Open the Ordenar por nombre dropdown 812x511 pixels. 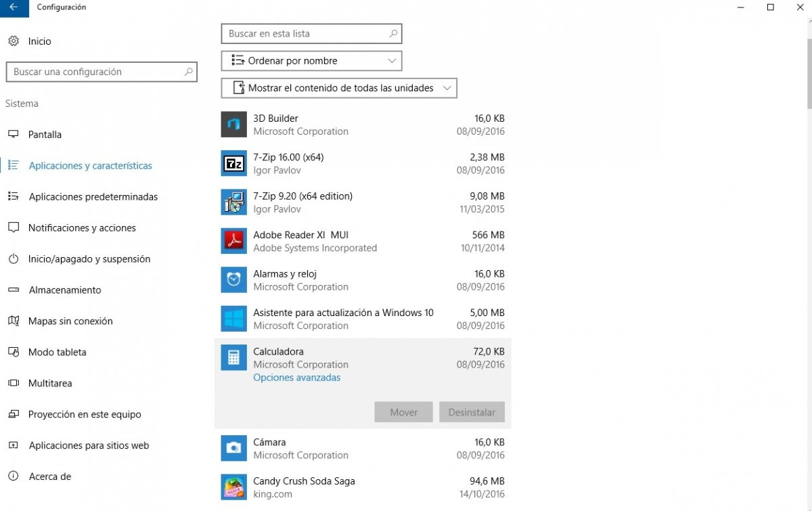click(x=312, y=61)
